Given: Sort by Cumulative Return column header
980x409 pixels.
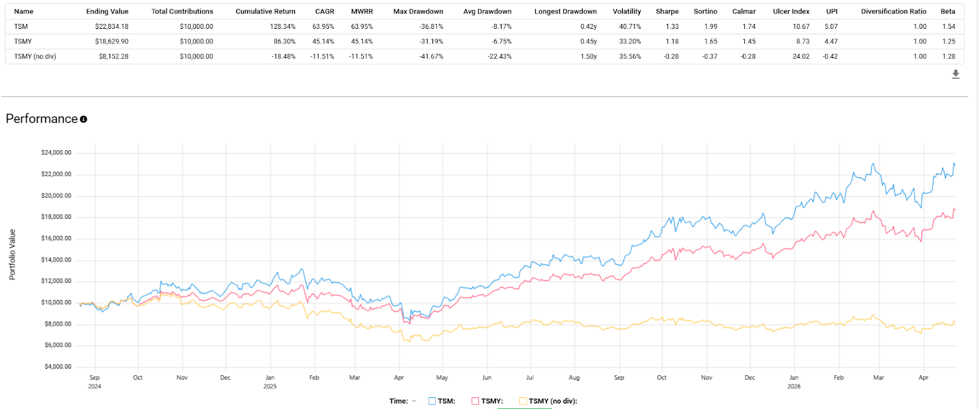Looking at the screenshot, I should 265,12.
